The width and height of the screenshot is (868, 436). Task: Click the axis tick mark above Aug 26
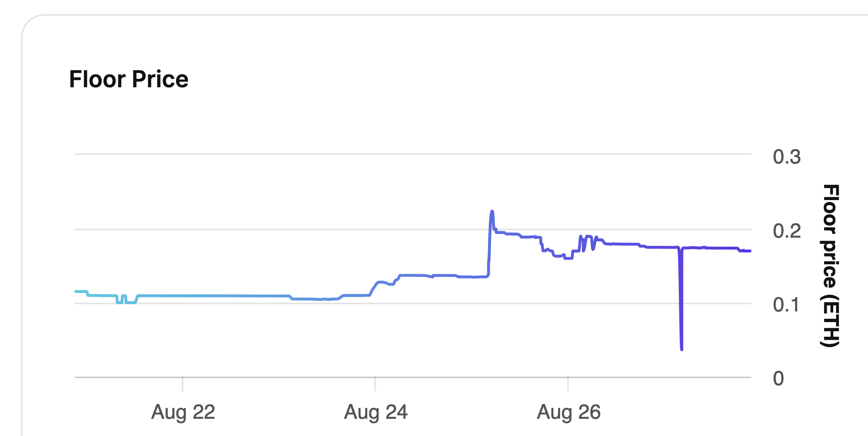click(568, 384)
